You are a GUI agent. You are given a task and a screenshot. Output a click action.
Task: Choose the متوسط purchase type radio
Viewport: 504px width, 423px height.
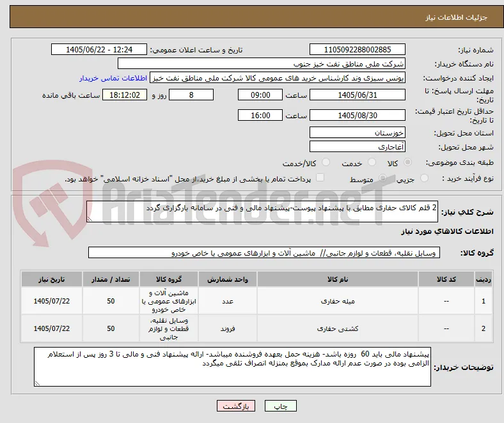(382, 178)
